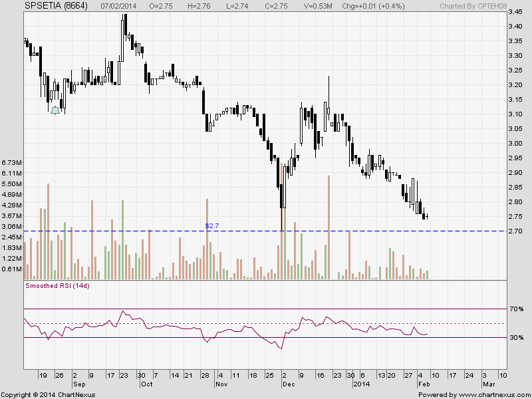
Task: Click the 3.20 price axis label
Action: [515, 85]
